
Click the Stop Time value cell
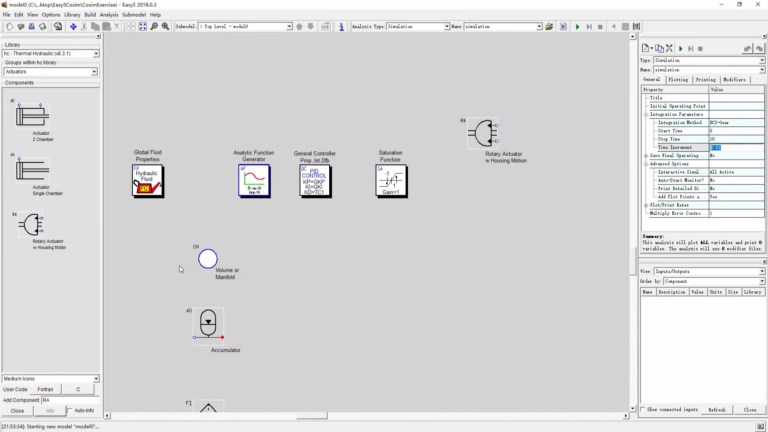pyautogui.click(x=737, y=139)
